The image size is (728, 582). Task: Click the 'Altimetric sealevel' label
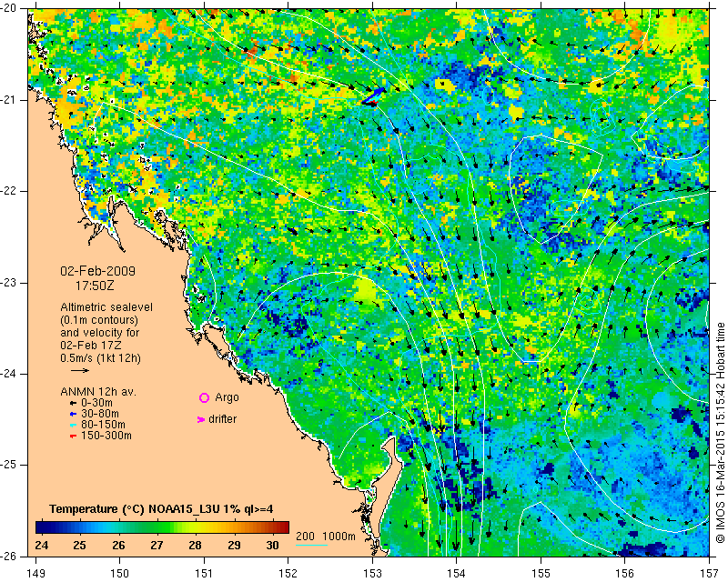pos(106,307)
